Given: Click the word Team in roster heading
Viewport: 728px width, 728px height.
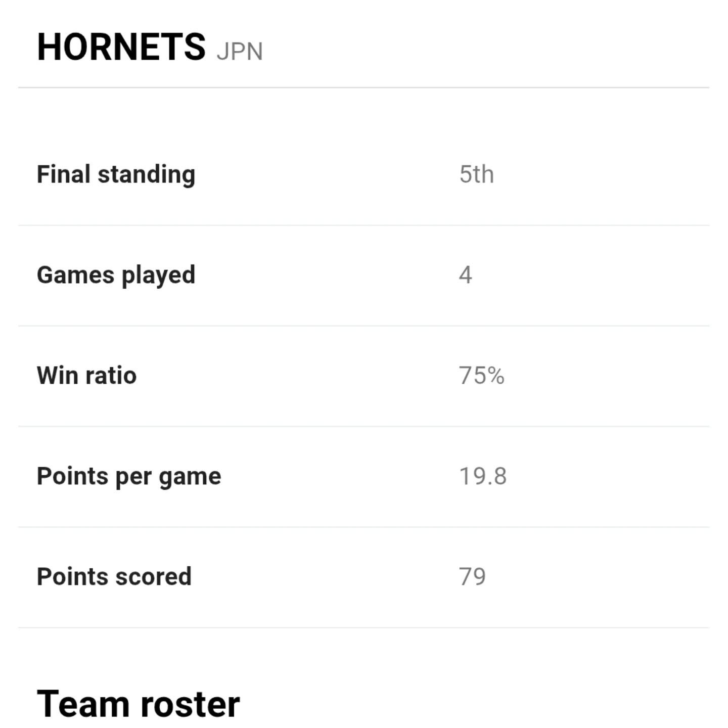Looking at the screenshot, I should 82,704.
